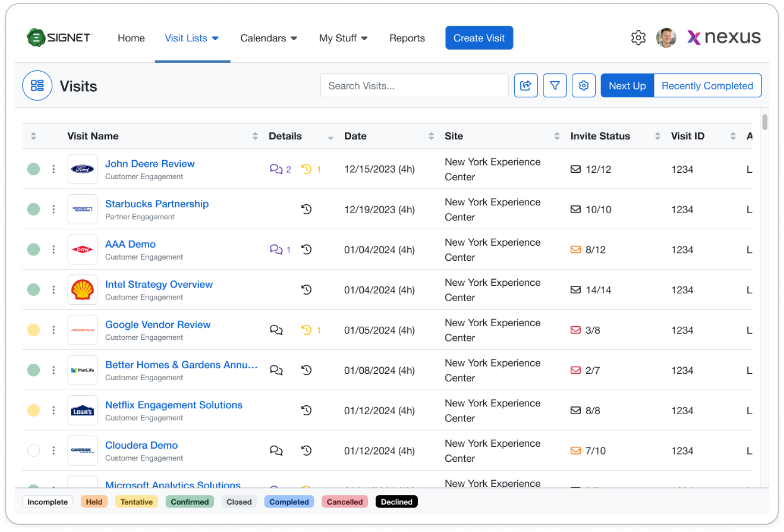Open comments icon for Google Vendor Review
Screen dimensions: 784x532
(276, 330)
